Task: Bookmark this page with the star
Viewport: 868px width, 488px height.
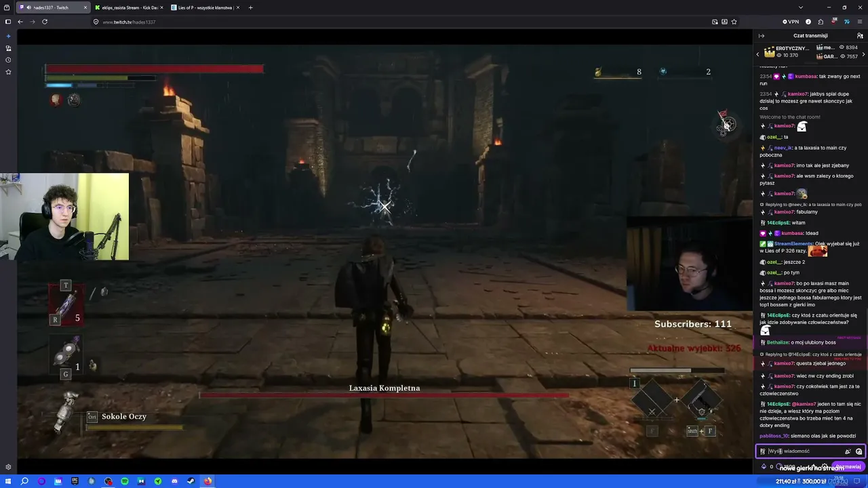Action: coord(734,22)
